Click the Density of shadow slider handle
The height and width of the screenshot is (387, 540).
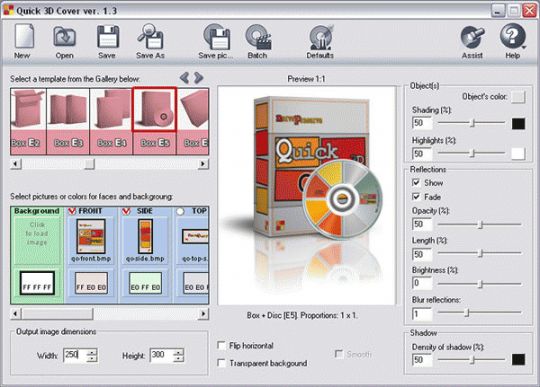473,360
